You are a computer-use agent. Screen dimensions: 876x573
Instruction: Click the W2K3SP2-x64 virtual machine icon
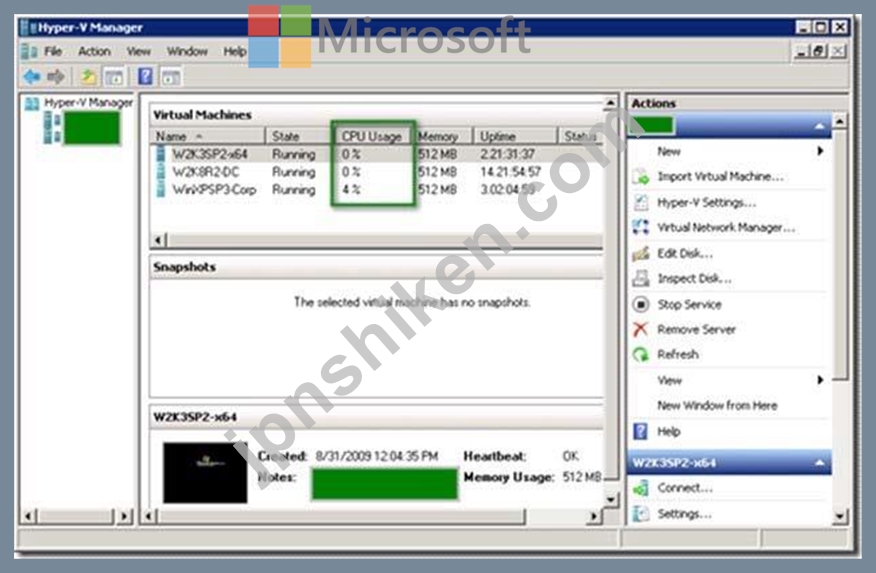pyautogui.click(x=161, y=154)
